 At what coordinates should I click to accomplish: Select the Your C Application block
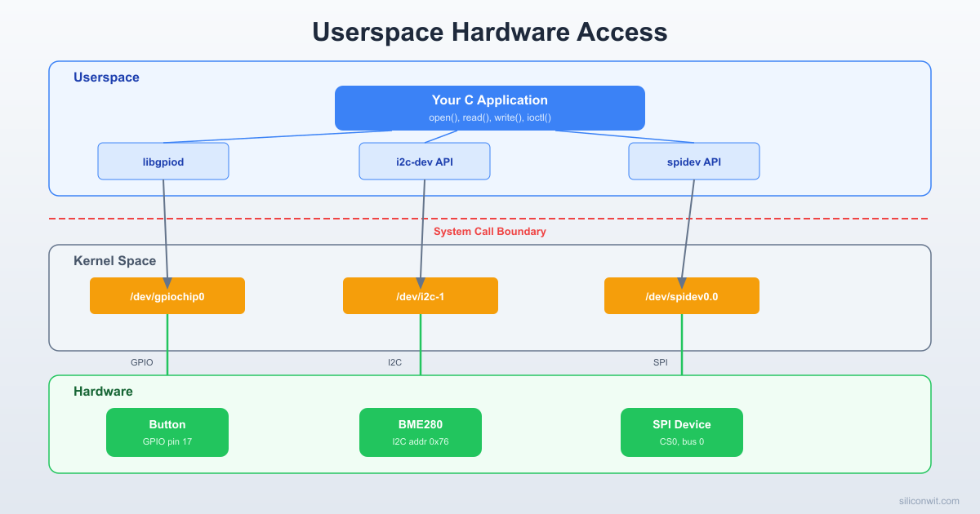(490, 107)
